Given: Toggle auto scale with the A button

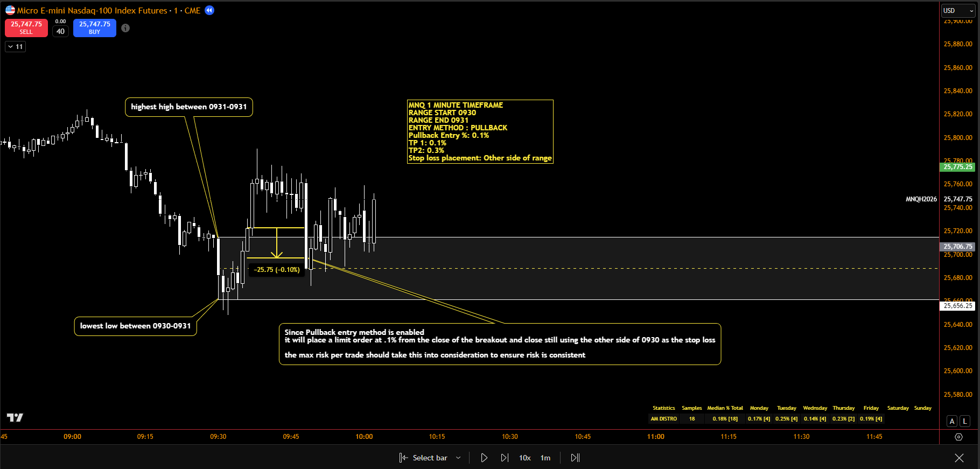Looking at the screenshot, I should tap(952, 421).
